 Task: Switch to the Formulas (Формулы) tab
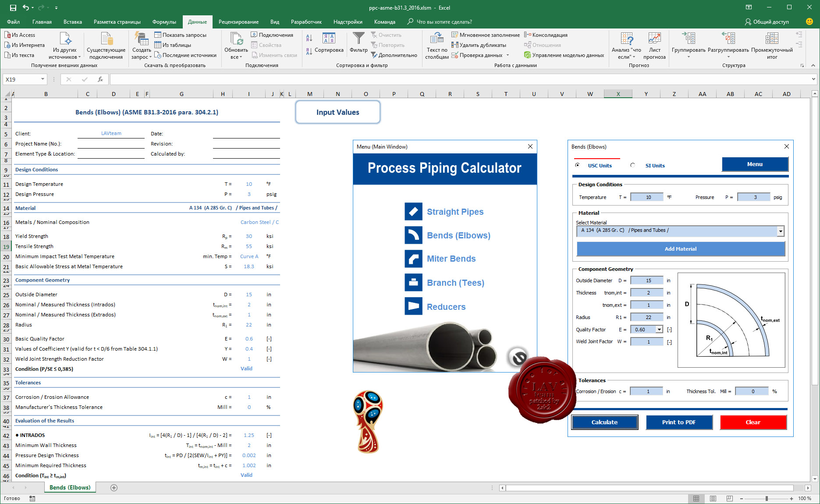[164, 22]
